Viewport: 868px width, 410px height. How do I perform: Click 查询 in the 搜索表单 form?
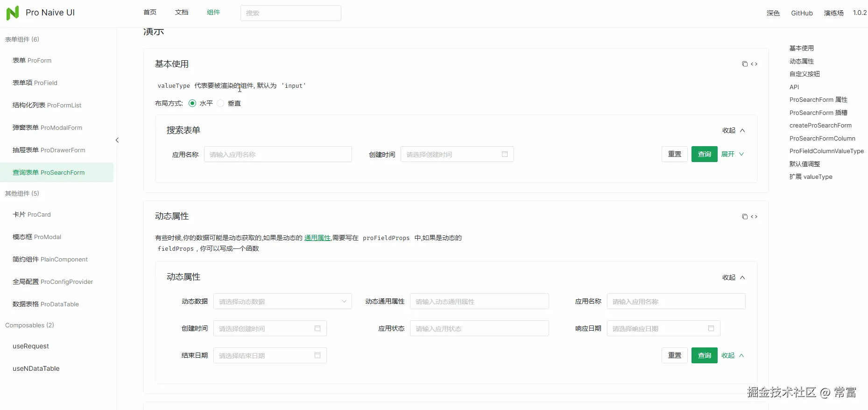click(x=705, y=154)
